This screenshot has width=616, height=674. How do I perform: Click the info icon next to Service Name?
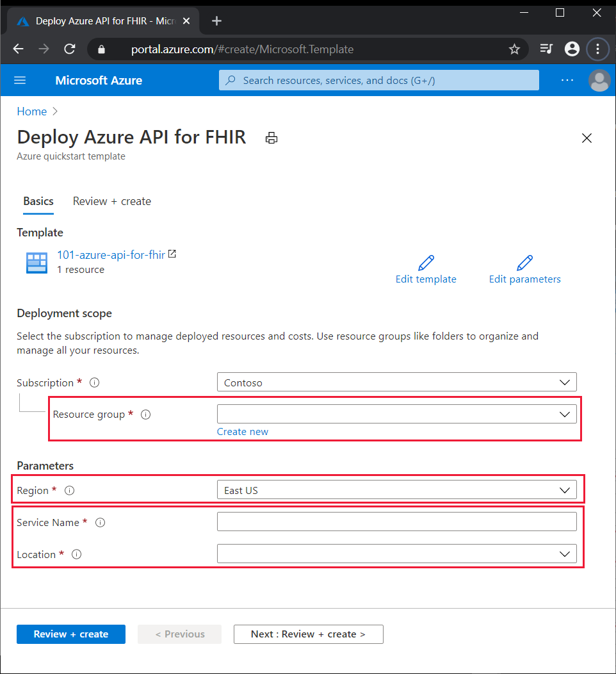point(100,522)
